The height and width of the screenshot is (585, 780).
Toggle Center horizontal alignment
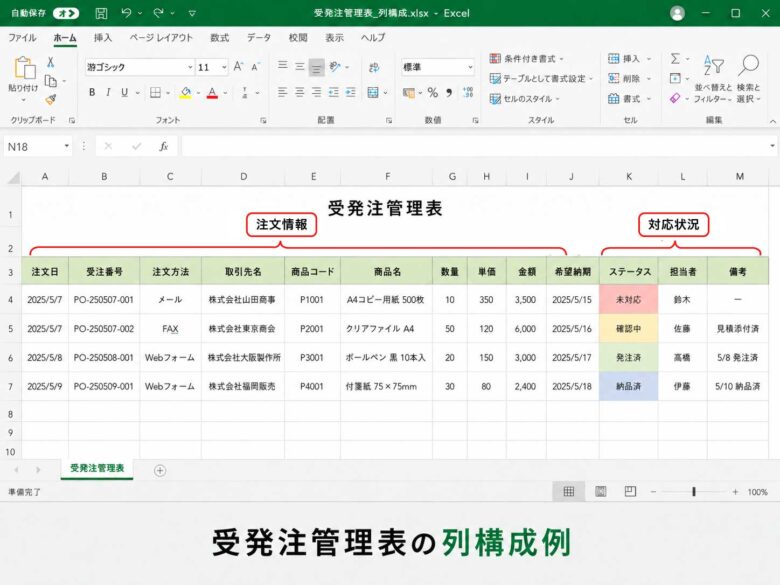pos(299,93)
